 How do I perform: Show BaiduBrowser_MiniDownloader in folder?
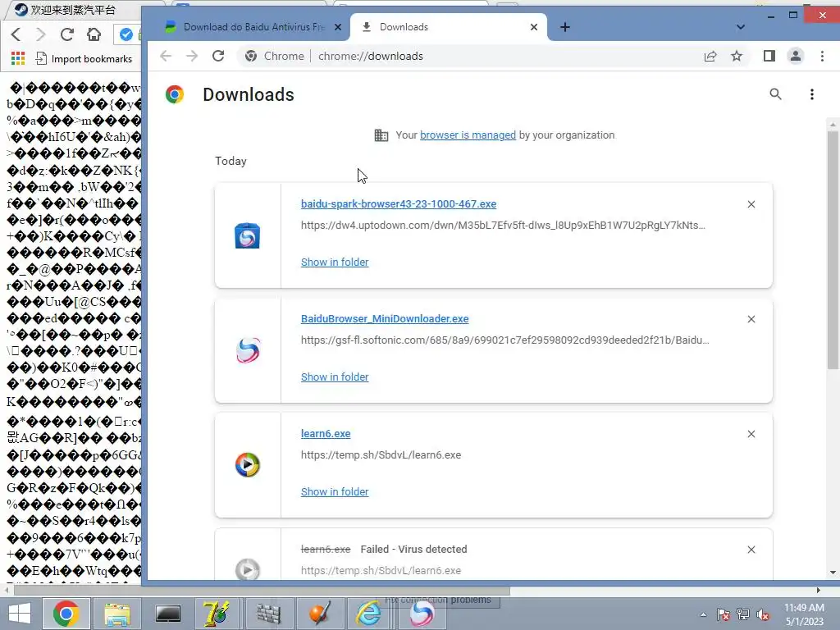pos(335,377)
